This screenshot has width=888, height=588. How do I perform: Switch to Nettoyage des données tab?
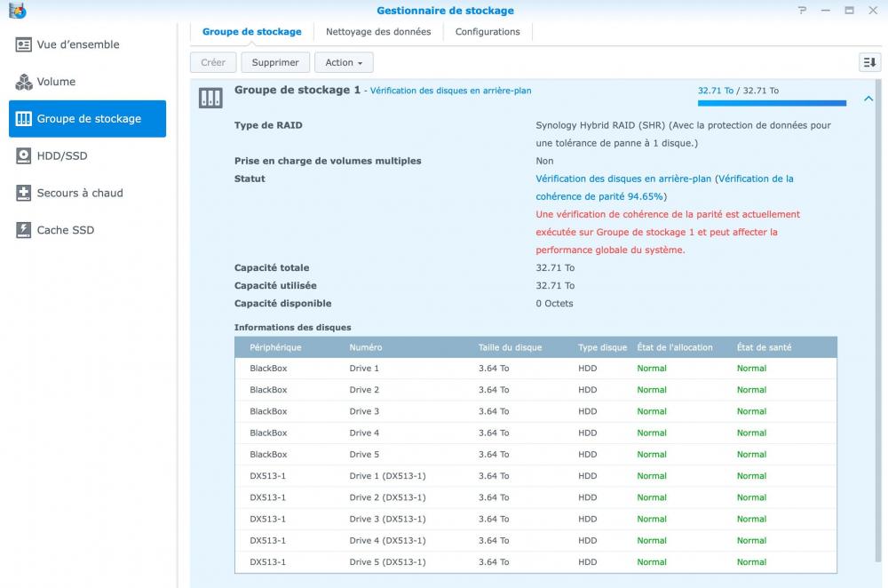(x=378, y=32)
